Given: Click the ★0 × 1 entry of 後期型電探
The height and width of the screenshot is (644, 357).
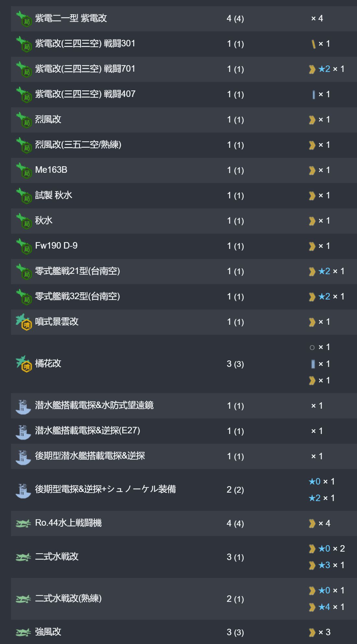Looking at the screenshot, I should [x=322, y=482].
